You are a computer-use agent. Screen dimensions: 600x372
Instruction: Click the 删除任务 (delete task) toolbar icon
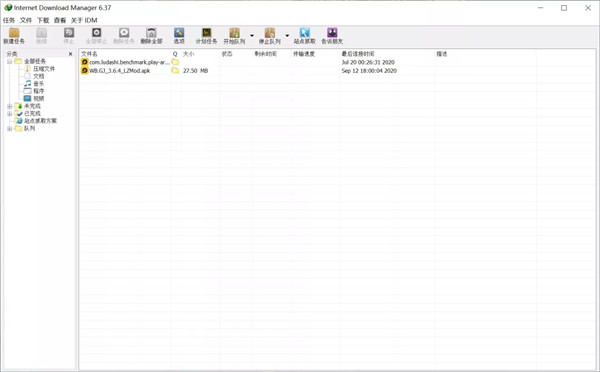pos(124,36)
